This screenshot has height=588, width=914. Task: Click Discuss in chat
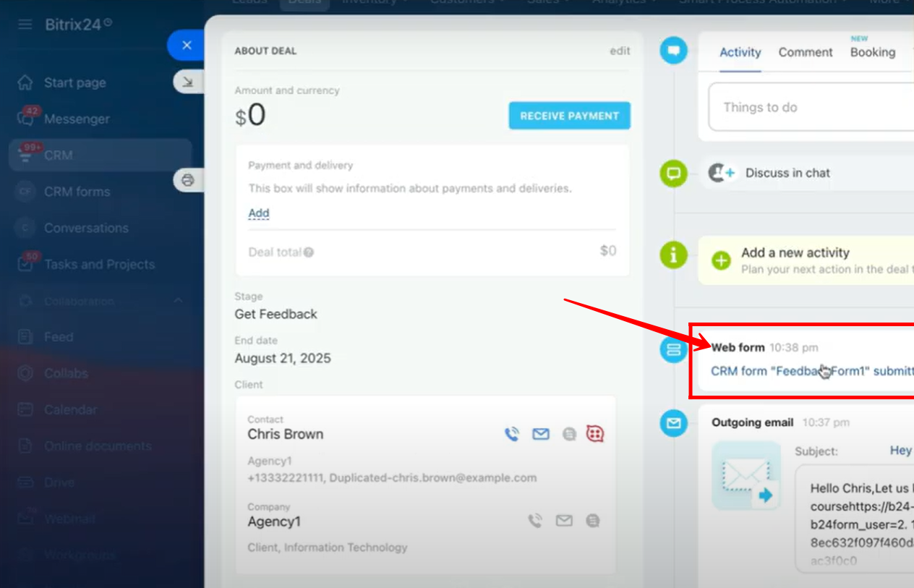tap(787, 173)
